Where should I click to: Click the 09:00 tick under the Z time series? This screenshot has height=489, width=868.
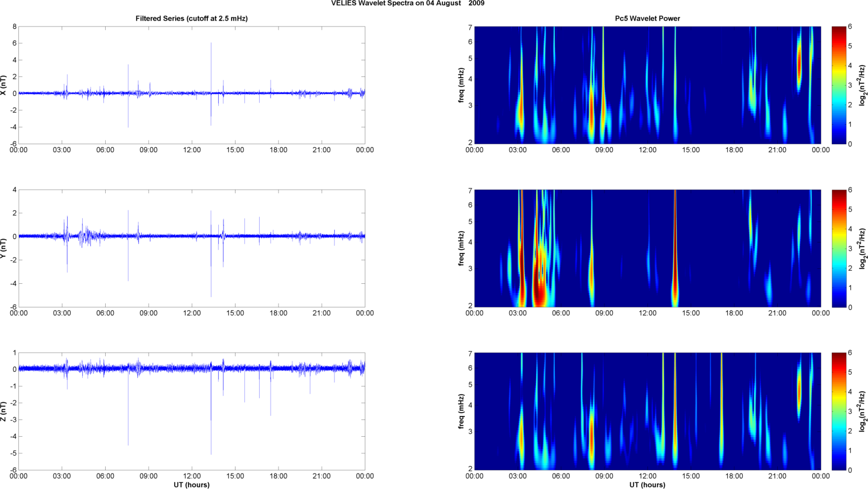click(148, 476)
